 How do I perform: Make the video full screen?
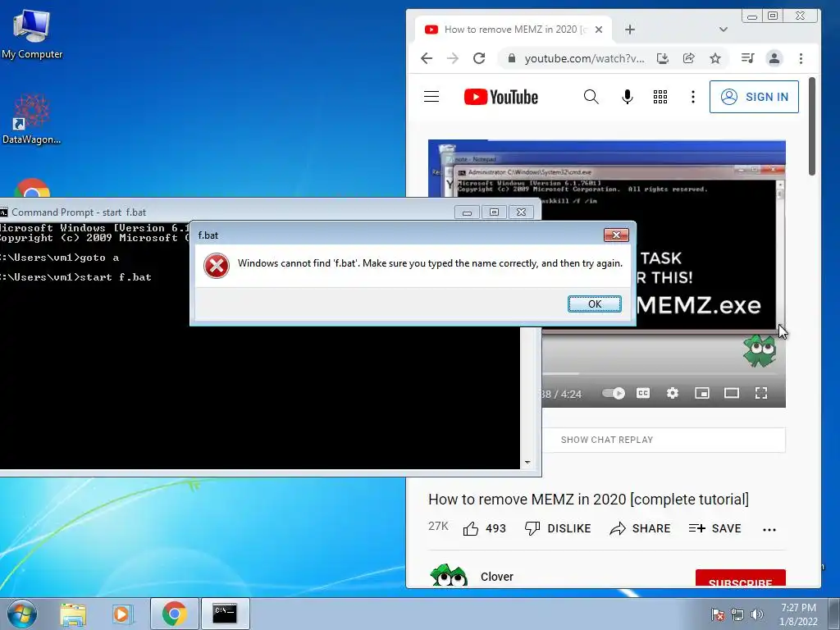tap(760, 393)
